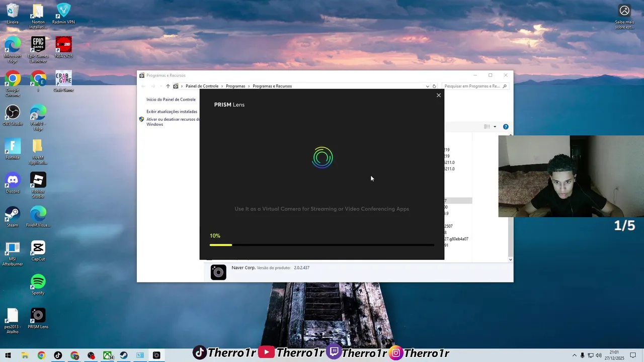This screenshot has height=362, width=644.
Task: Refresh the Programas e Recursos window
Action: (434, 86)
